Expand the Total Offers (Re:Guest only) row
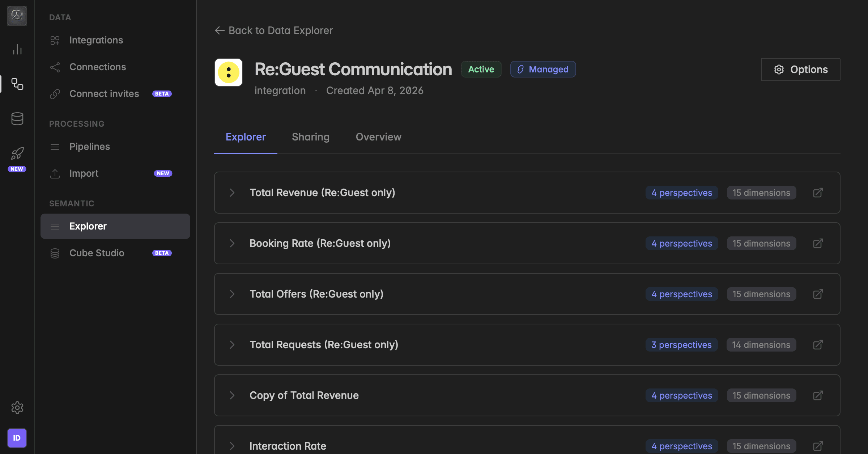 tap(232, 294)
